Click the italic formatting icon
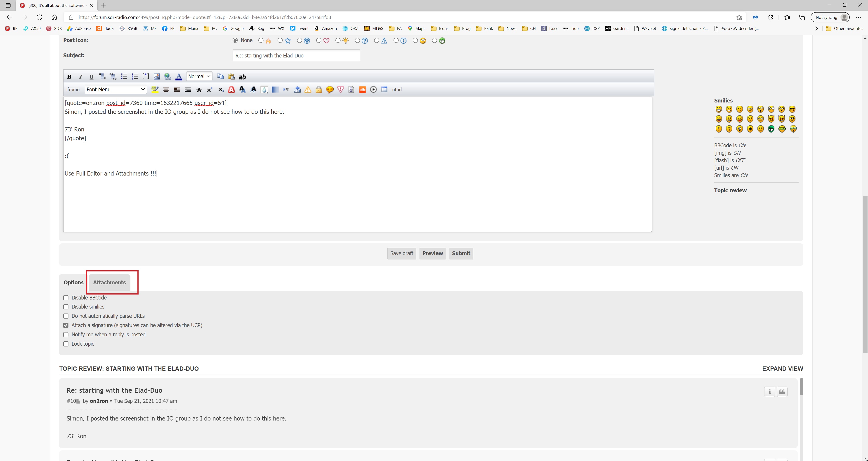This screenshot has width=868, height=461. [80, 76]
